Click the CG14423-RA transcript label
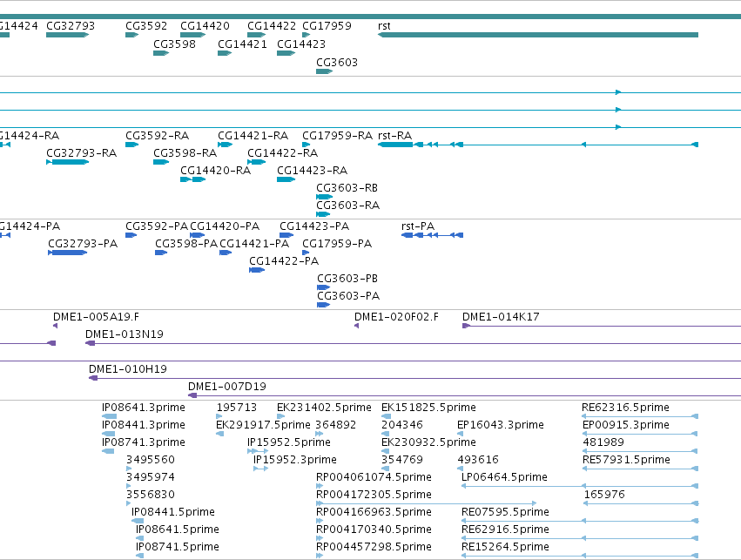Screen dimensions: 741x560 [x=313, y=171]
